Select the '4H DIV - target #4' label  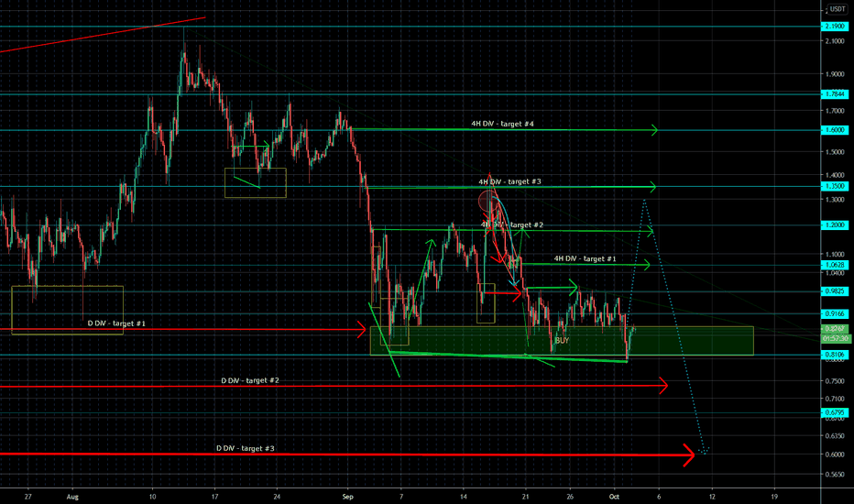coord(502,125)
